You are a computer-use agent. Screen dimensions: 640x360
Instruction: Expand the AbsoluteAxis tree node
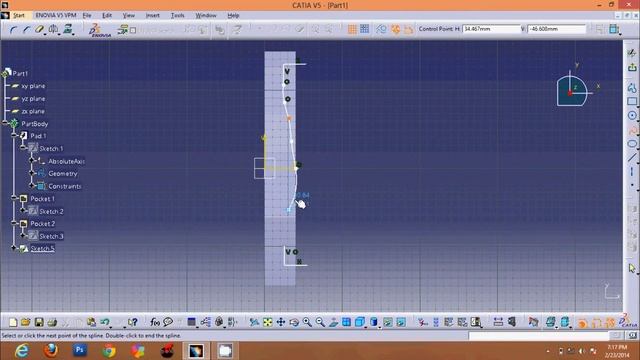click(x=32, y=161)
